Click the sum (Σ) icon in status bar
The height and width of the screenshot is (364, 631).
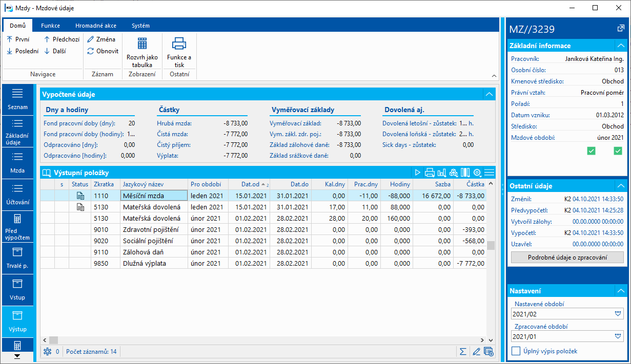click(x=463, y=352)
